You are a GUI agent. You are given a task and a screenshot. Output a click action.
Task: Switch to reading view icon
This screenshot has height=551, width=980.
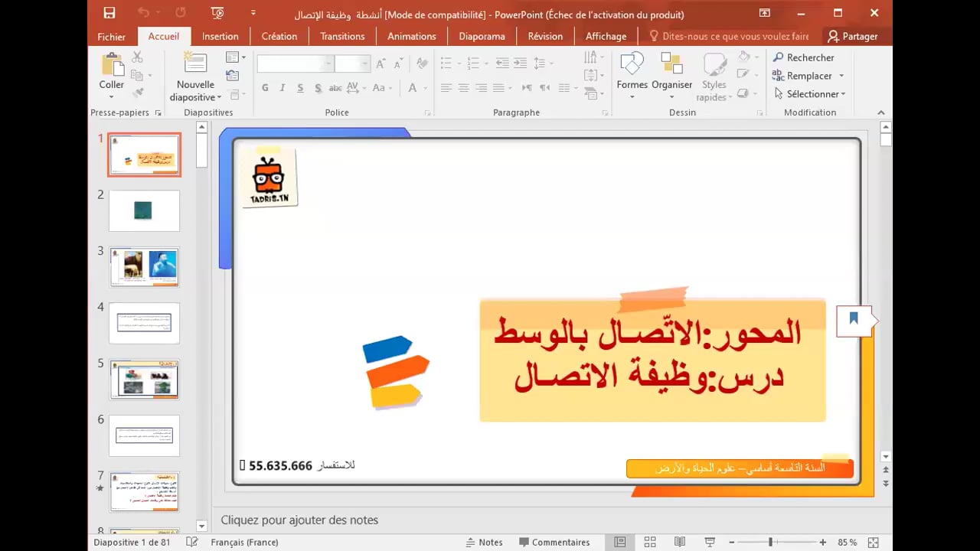click(x=680, y=542)
